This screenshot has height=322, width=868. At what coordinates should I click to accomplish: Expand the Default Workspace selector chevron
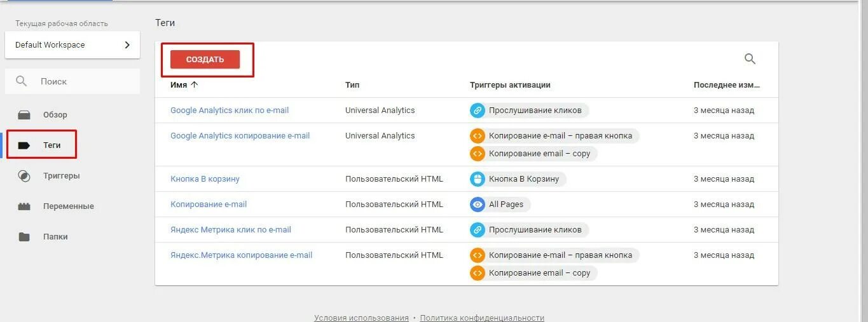[x=127, y=45]
